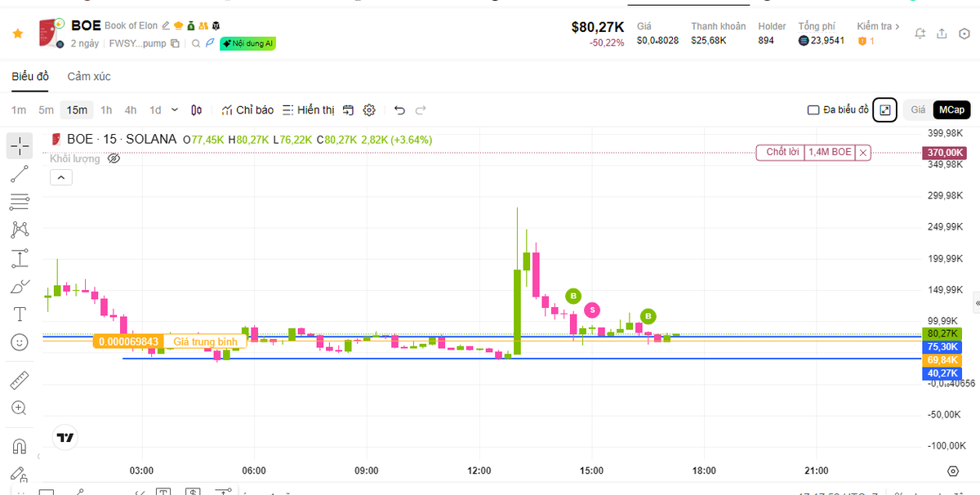Screen dimensions: 980x495
Task: Switch chart scale to MCap
Action: [951, 109]
